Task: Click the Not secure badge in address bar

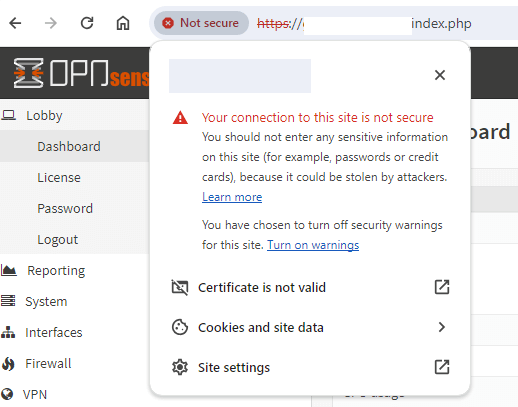Action: click(x=201, y=23)
